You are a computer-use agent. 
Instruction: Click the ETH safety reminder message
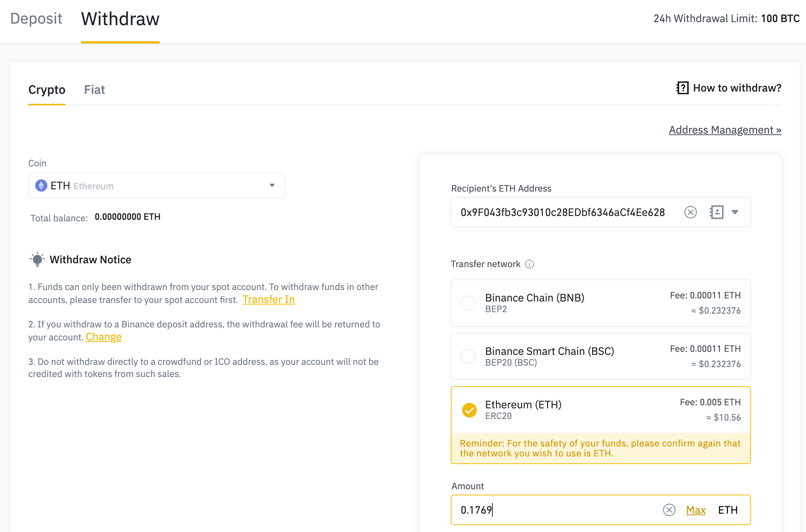[x=601, y=448]
